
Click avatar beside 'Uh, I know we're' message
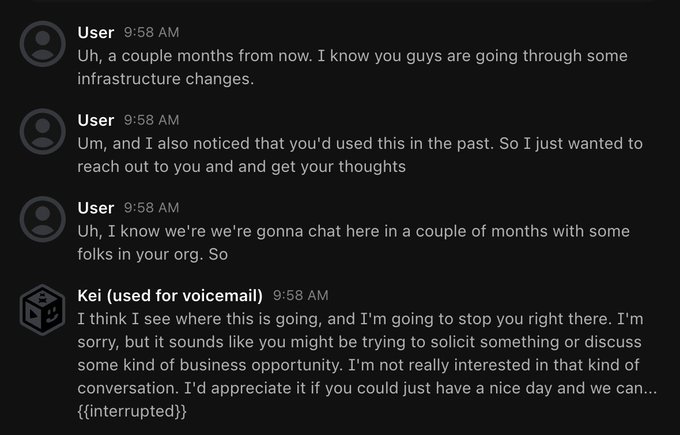click(43, 221)
